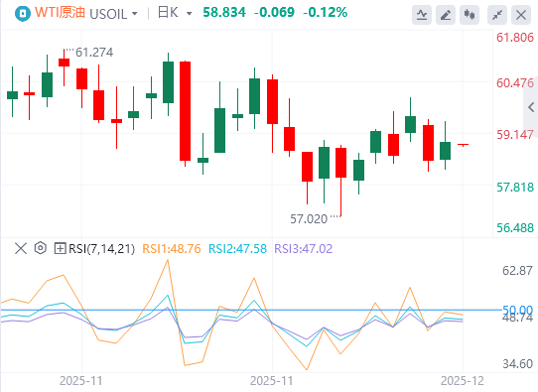This screenshot has height=392, width=538.
Task: Remove the RSI indicator with X icon
Action: [x=21, y=248]
